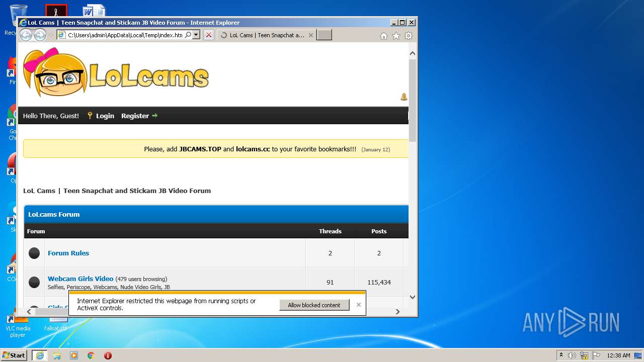Click the Internet Explorer taskbar icon
Viewport: 644px width, 362px height.
[40, 355]
